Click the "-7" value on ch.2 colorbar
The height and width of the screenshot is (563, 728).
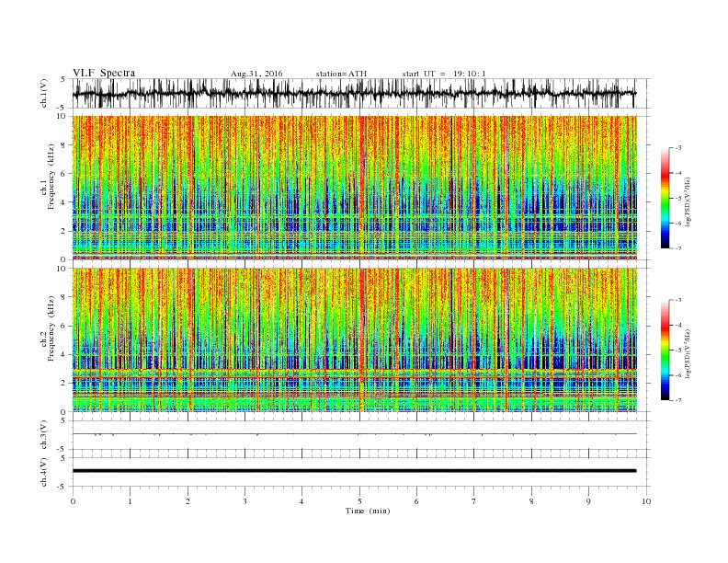pyautogui.click(x=678, y=400)
